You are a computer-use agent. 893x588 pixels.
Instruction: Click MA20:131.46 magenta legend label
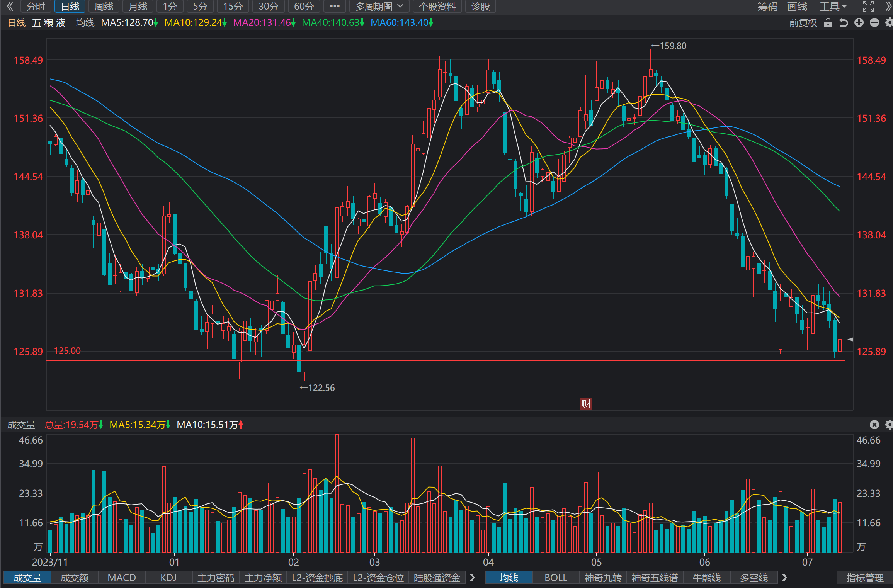click(x=264, y=23)
